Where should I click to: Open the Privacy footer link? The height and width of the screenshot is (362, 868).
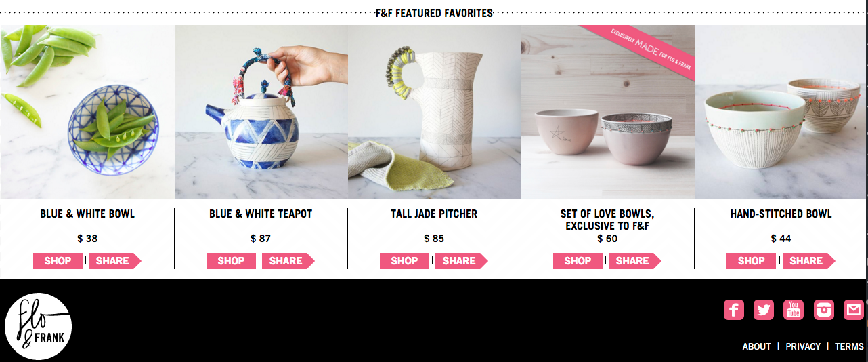[x=803, y=346]
